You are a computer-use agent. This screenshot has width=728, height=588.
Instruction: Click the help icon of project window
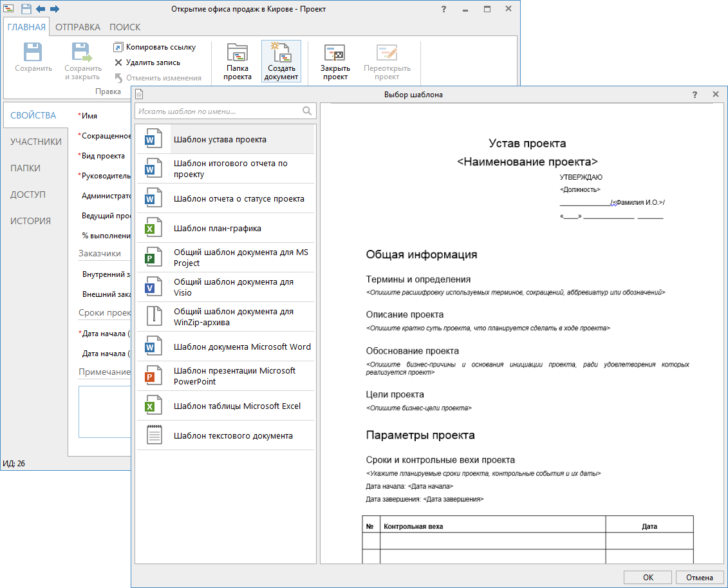[x=444, y=9]
